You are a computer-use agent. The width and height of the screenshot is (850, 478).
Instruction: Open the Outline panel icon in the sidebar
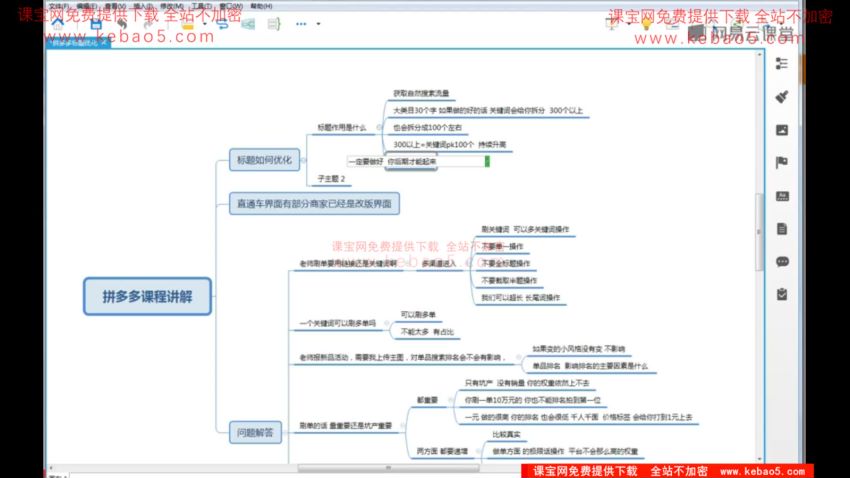(782, 64)
